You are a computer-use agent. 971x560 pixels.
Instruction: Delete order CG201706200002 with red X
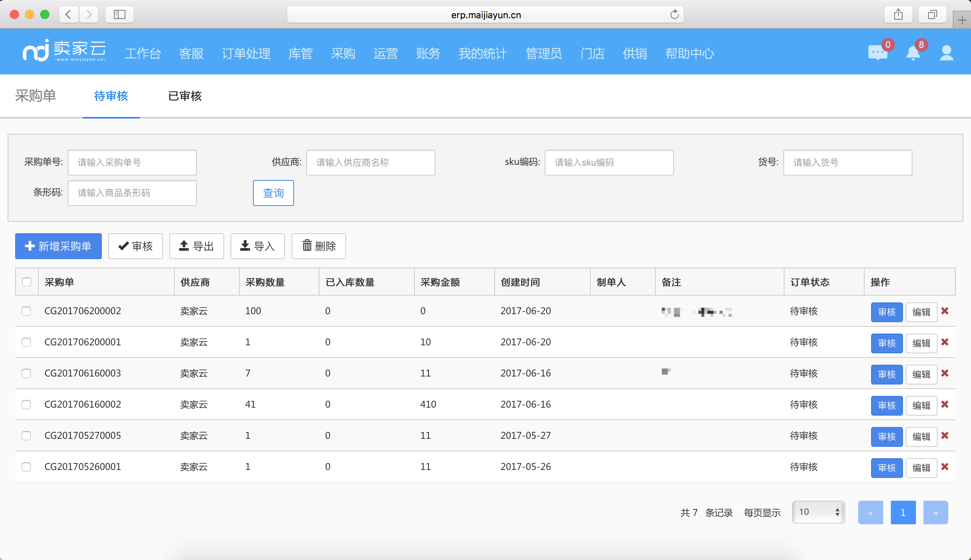(x=945, y=311)
